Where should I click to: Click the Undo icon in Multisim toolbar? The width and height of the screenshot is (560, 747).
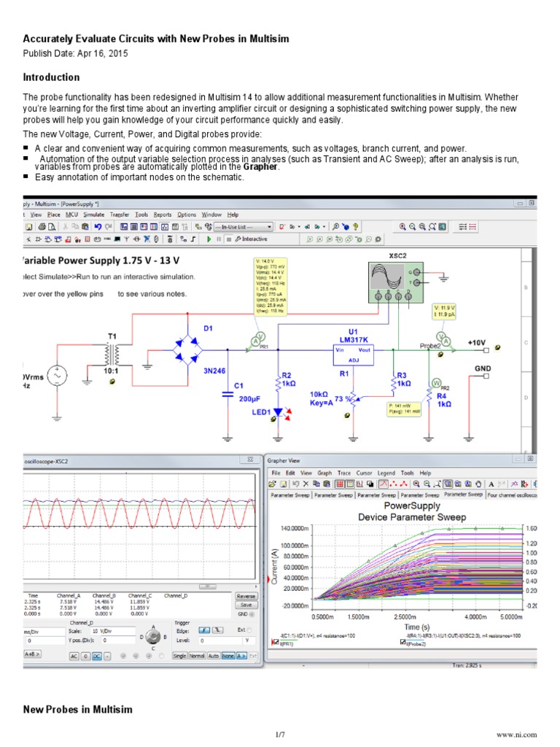98,227
